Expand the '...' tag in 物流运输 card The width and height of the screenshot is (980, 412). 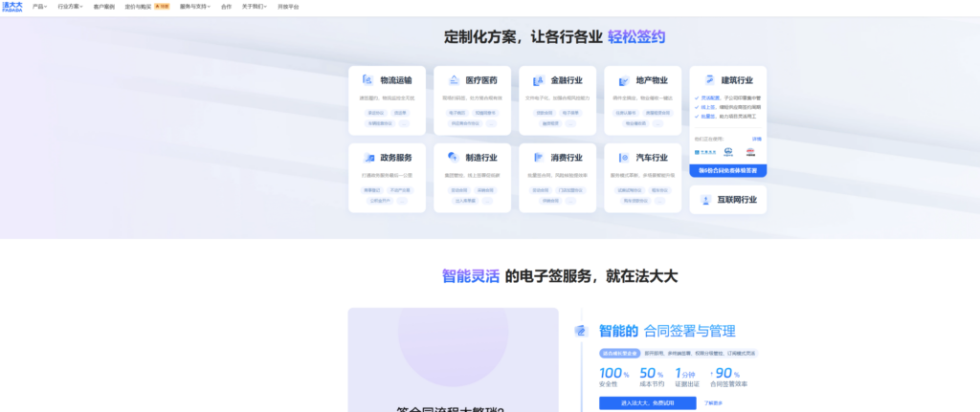[x=404, y=123]
